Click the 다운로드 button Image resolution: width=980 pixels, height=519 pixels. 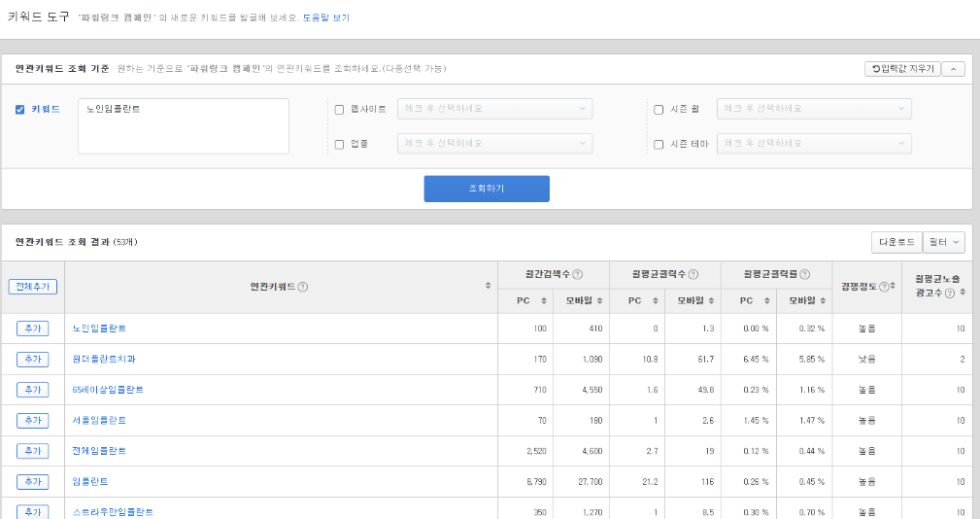[x=896, y=243]
